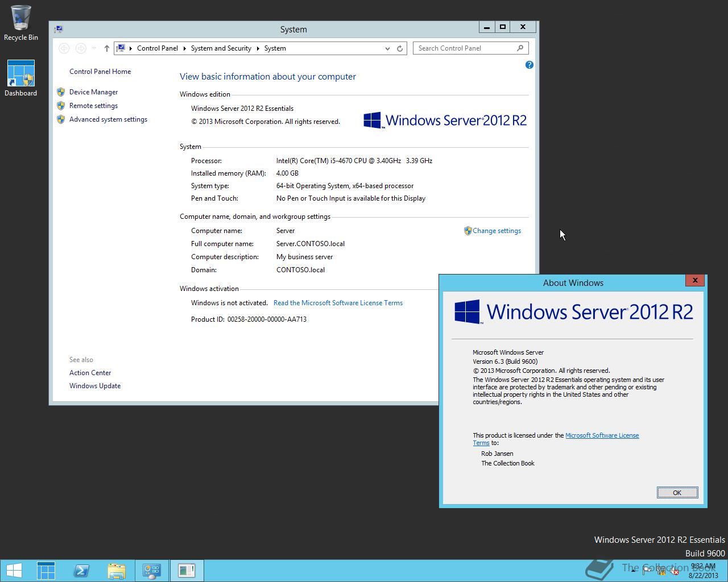This screenshot has width=728, height=582.
Task: Switch to the About Windows taskbar button
Action: pos(187,571)
